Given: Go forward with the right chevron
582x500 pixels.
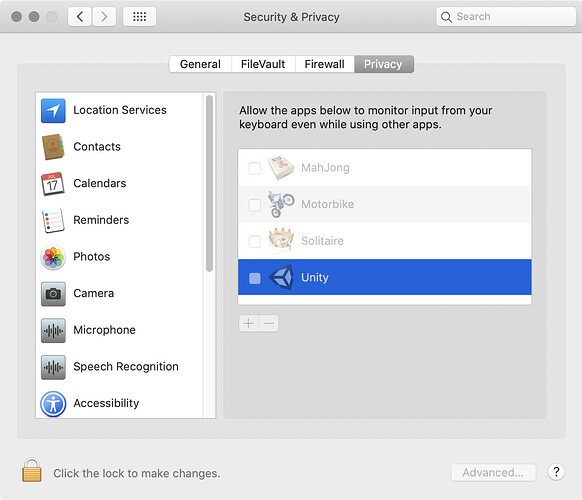Looking at the screenshot, I should click(x=104, y=17).
